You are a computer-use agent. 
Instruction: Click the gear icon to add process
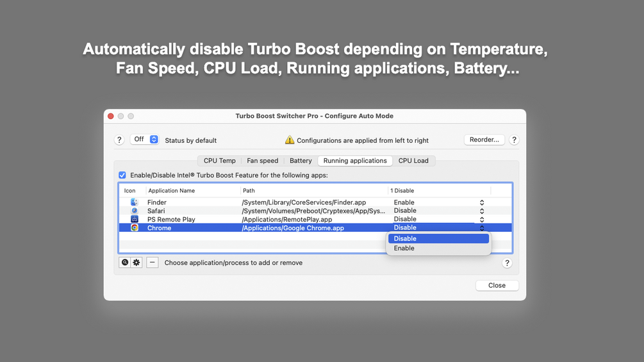click(x=136, y=263)
